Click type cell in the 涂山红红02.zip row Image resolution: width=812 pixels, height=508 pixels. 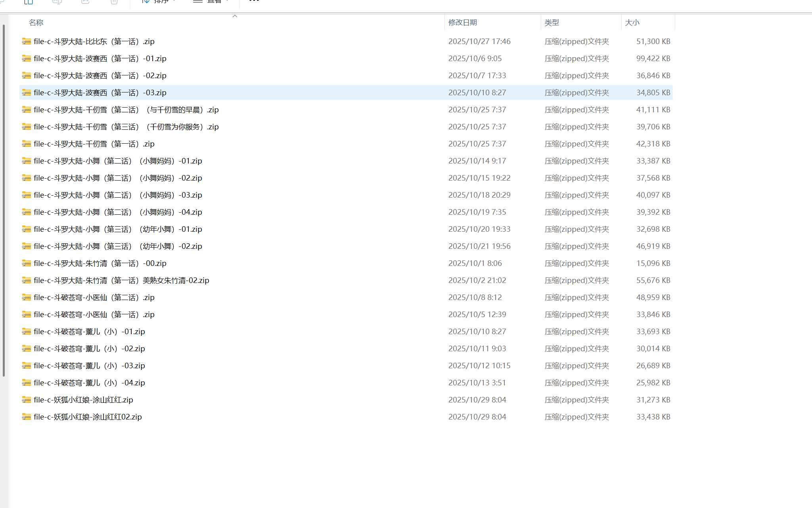(576, 417)
